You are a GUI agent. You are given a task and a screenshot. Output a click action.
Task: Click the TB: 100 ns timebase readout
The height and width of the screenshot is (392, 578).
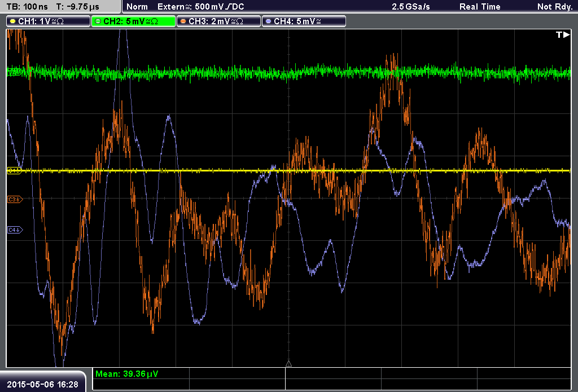point(27,7)
